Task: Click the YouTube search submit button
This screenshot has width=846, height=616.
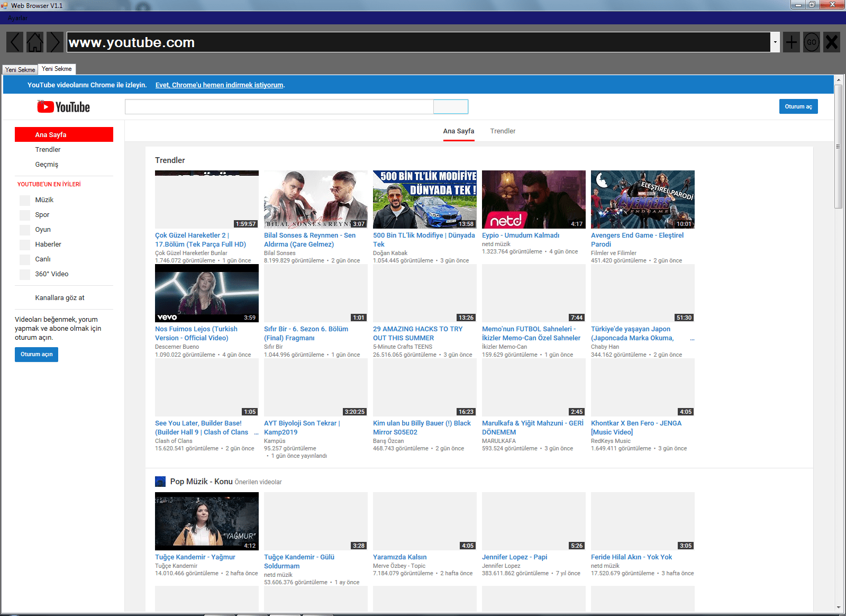Action: 451,106
